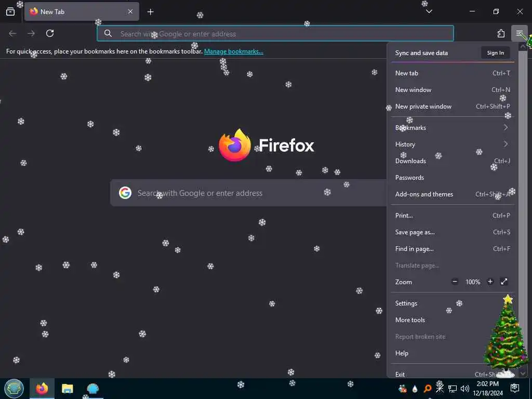Open a New private window
This screenshot has height=399, width=532.
pos(453,106)
